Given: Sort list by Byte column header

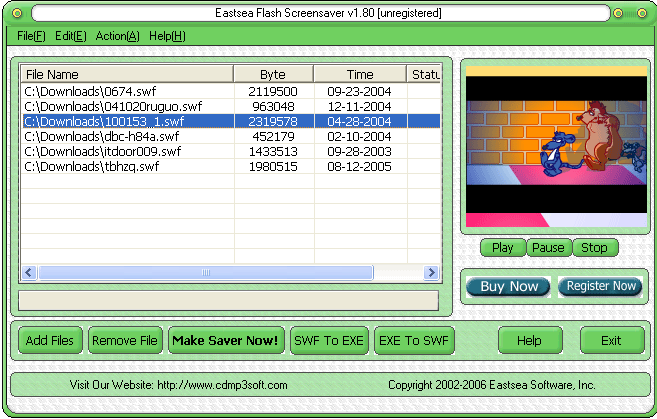Looking at the screenshot, I should point(272,74).
